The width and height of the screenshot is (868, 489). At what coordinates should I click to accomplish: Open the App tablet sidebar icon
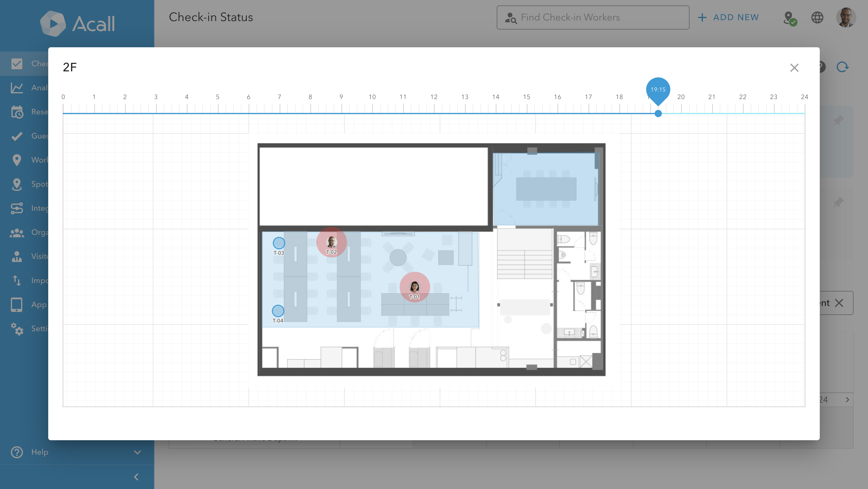17,305
